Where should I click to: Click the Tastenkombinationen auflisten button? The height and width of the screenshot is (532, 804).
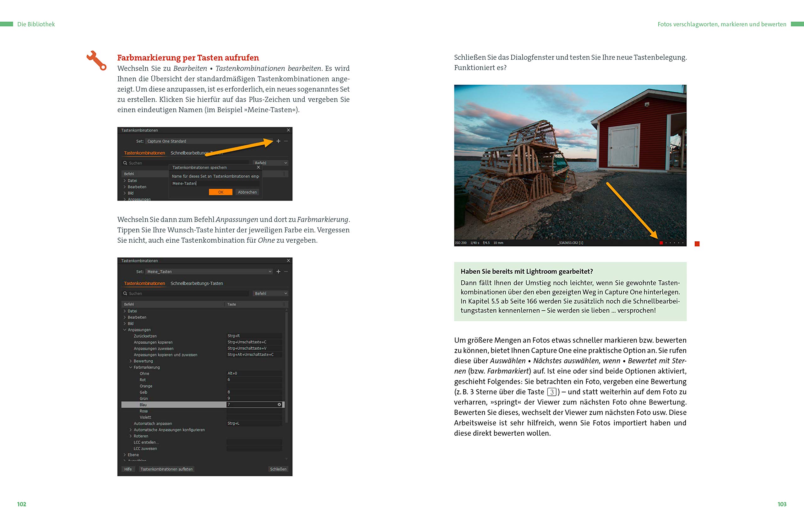coord(166,469)
